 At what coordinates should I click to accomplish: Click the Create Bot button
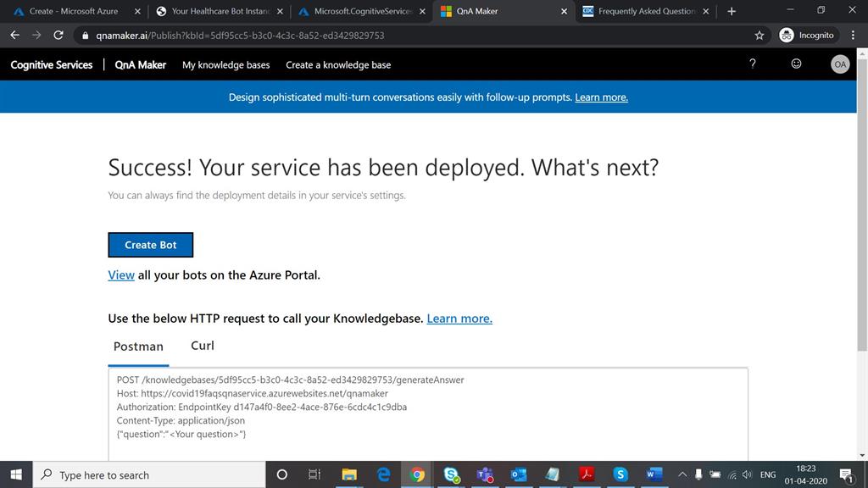tap(150, 245)
